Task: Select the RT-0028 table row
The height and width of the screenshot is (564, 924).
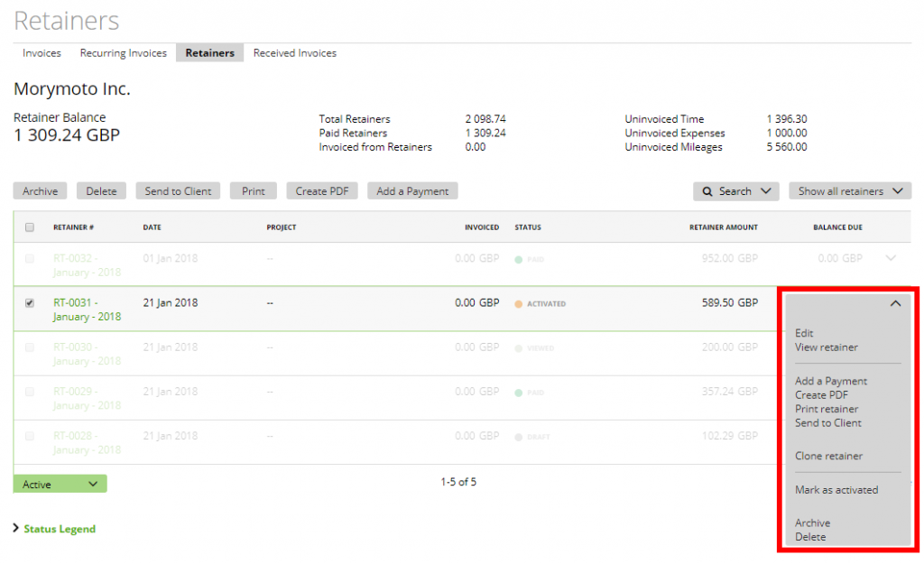Action: pos(361,436)
